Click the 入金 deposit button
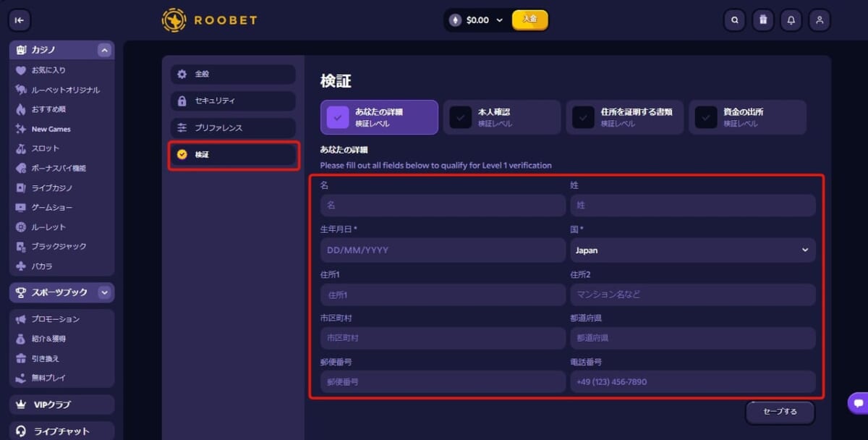Viewport: 868px width, 440px height. 530,20
